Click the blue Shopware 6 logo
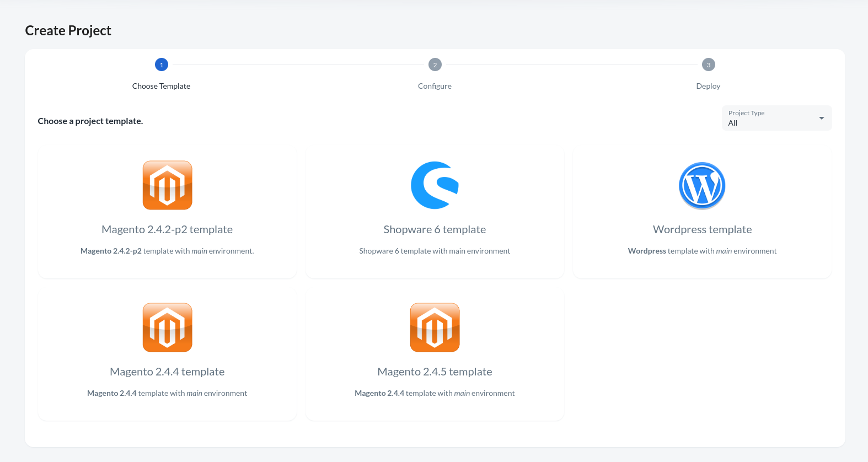Screen dimensions: 868x462 pos(435,185)
